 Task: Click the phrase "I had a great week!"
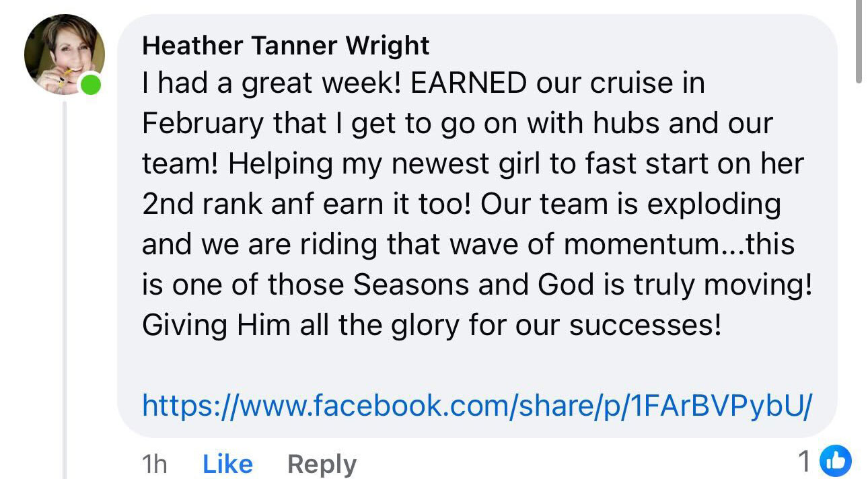(272, 83)
